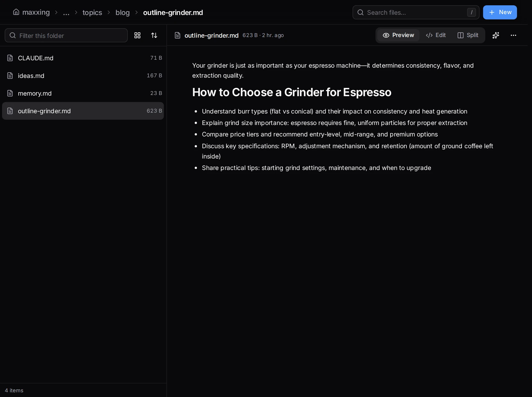Image resolution: width=532 pixels, height=397 pixels.
Task: Click the bullet about price tiers
Action: [320, 134]
